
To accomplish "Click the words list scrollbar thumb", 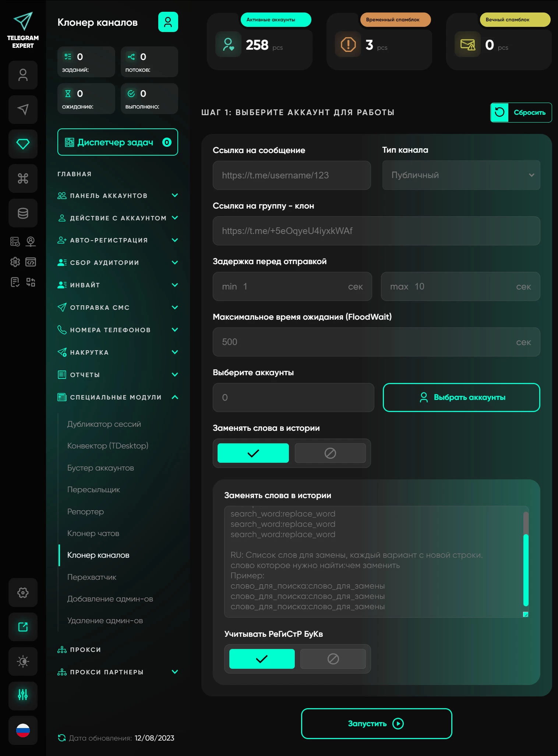I will [x=526, y=569].
